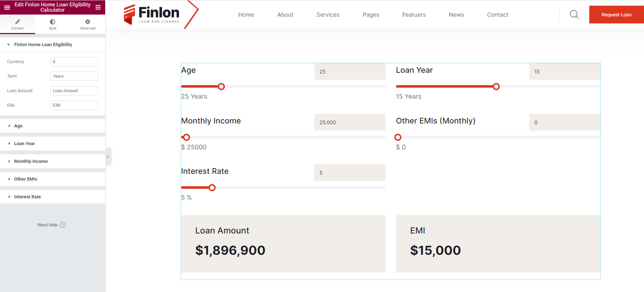Open the Elementor hamburger menu
This screenshot has width=644, height=292.
pyautogui.click(x=7, y=7)
